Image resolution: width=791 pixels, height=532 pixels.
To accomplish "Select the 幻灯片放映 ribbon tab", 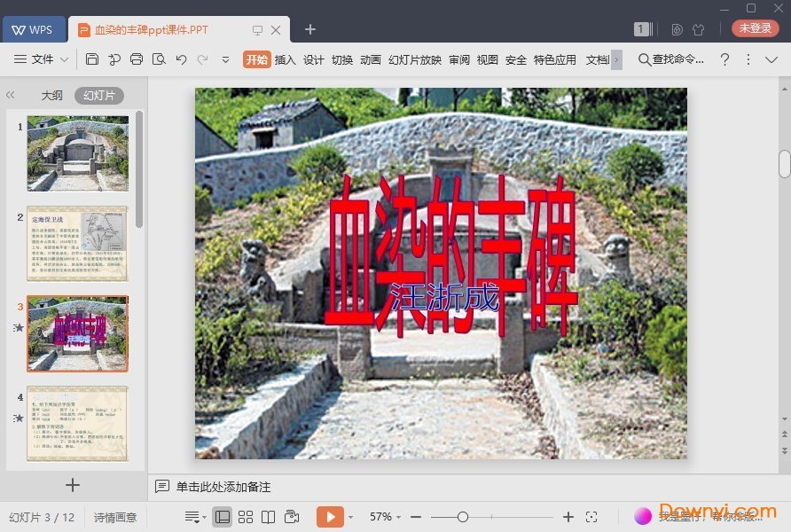I will click(x=414, y=59).
